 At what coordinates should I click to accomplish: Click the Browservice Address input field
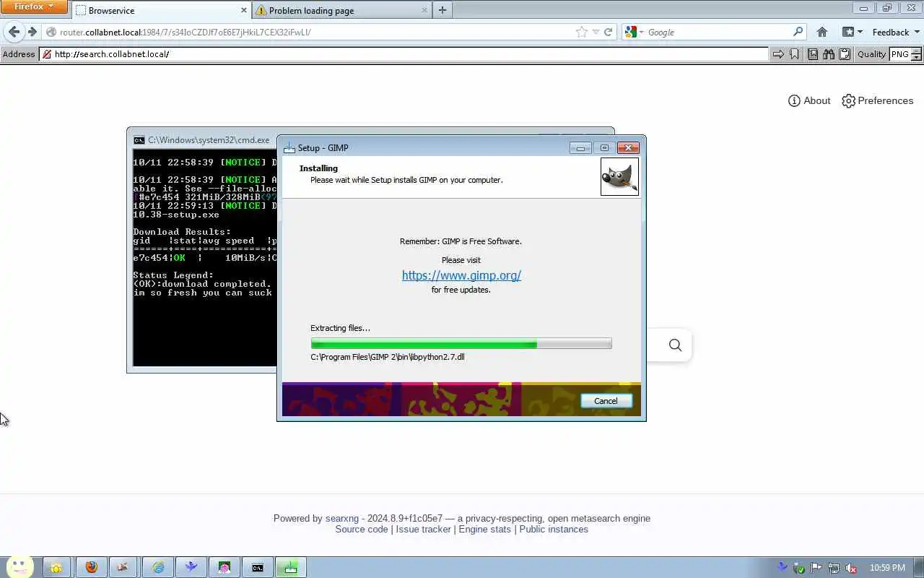404,54
